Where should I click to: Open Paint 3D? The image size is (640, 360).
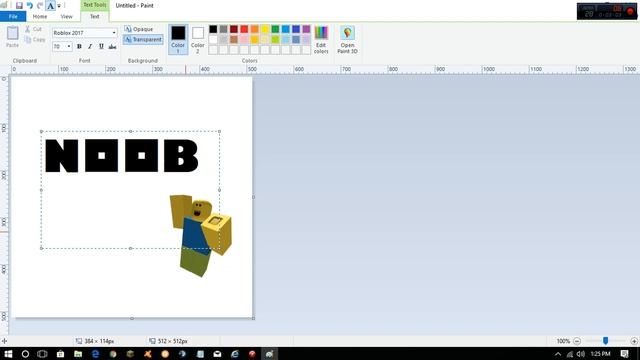click(347, 40)
